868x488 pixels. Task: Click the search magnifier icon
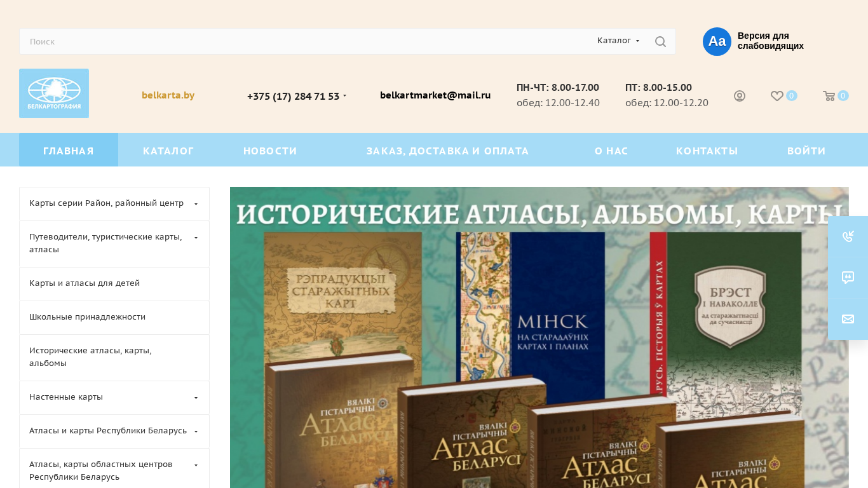pyautogui.click(x=660, y=41)
